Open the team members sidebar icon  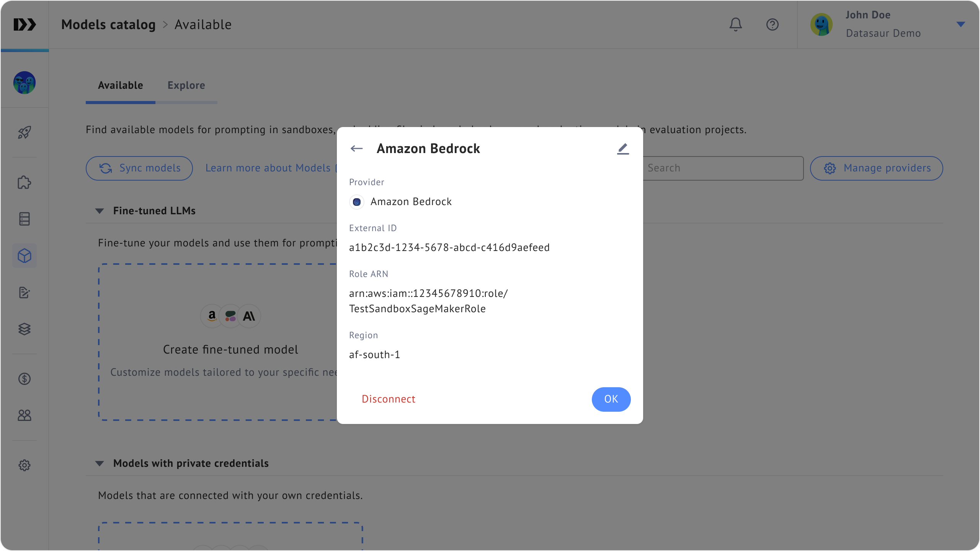point(24,415)
